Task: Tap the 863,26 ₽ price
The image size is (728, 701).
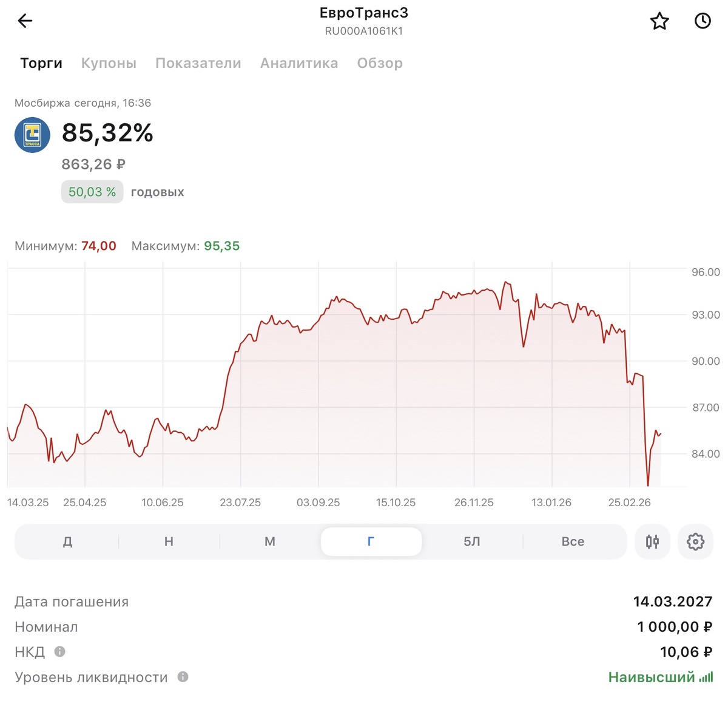Action: [93, 164]
